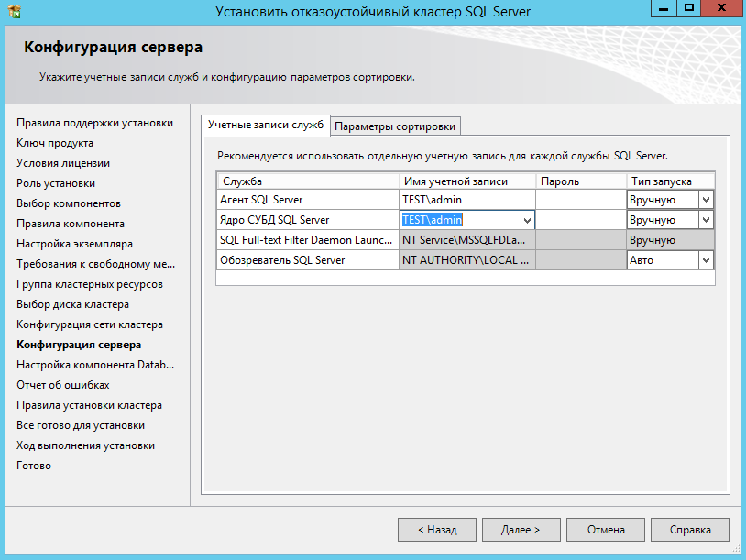Image resolution: width=746 pixels, height=560 pixels.
Task: Click password field for Агент SQL Server
Action: click(x=581, y=200)
